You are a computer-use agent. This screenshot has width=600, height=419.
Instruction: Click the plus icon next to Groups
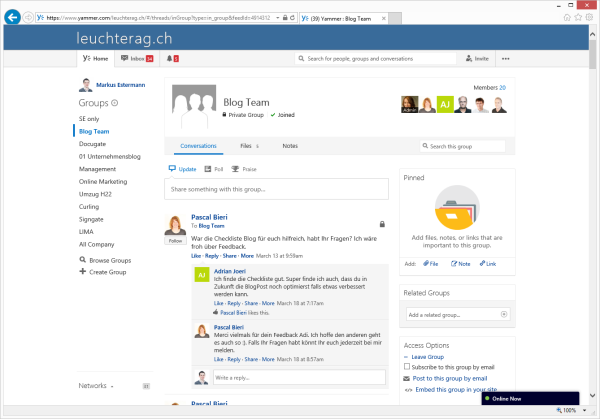tap(114, 103)
